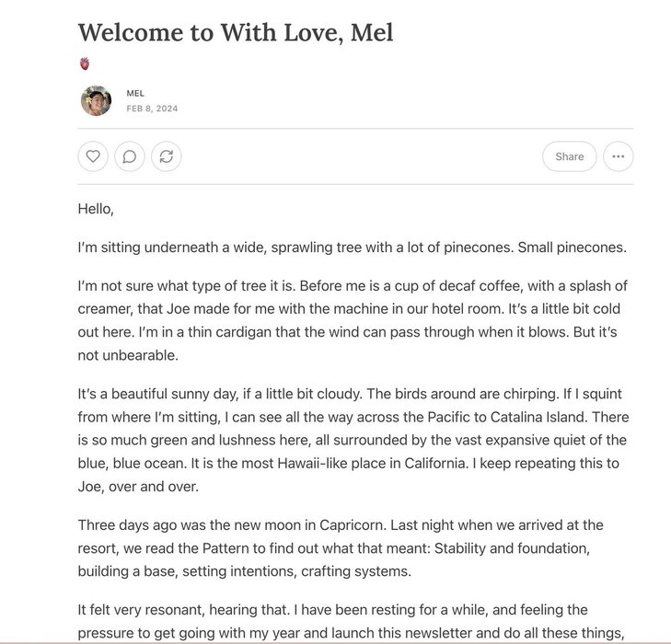
Task: Like the post with the heart icon
Action: coord(93,156)
